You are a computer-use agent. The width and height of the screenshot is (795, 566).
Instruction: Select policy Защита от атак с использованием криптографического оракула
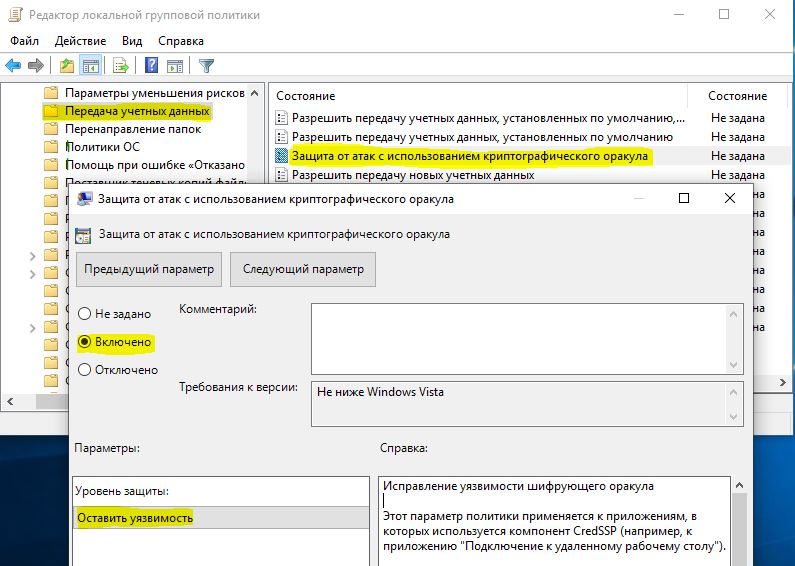(470, 156)
